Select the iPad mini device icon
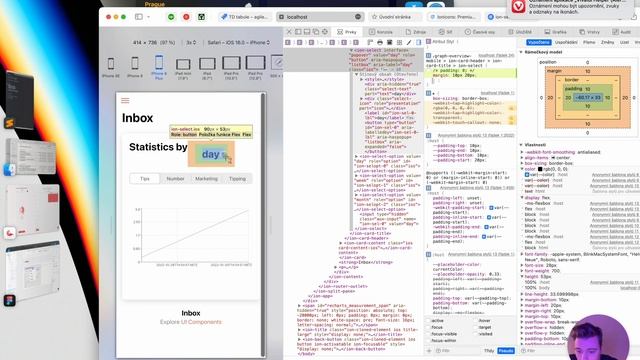Viewport: 640px width, 360px height. pyautogui.click(x=183, y=64)
